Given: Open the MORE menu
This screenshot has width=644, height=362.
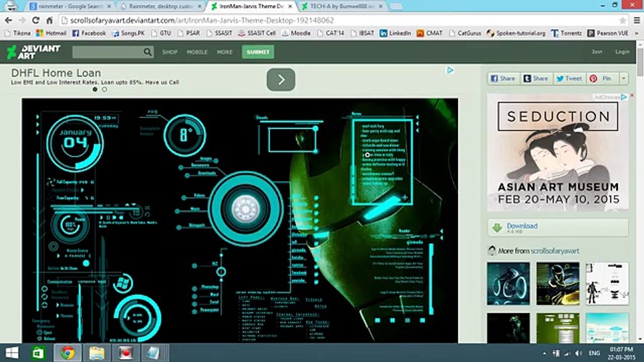Looking at the screenshot, I should (225, 52).
